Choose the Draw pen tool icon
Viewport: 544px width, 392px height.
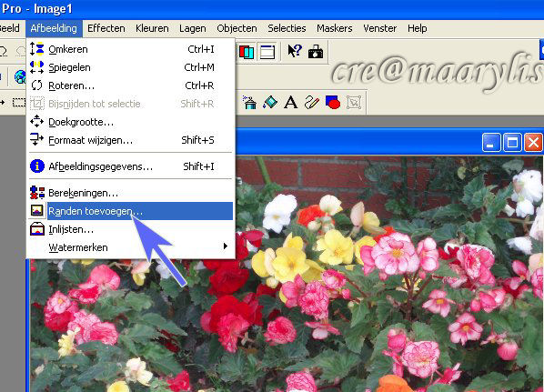[311, 103]
